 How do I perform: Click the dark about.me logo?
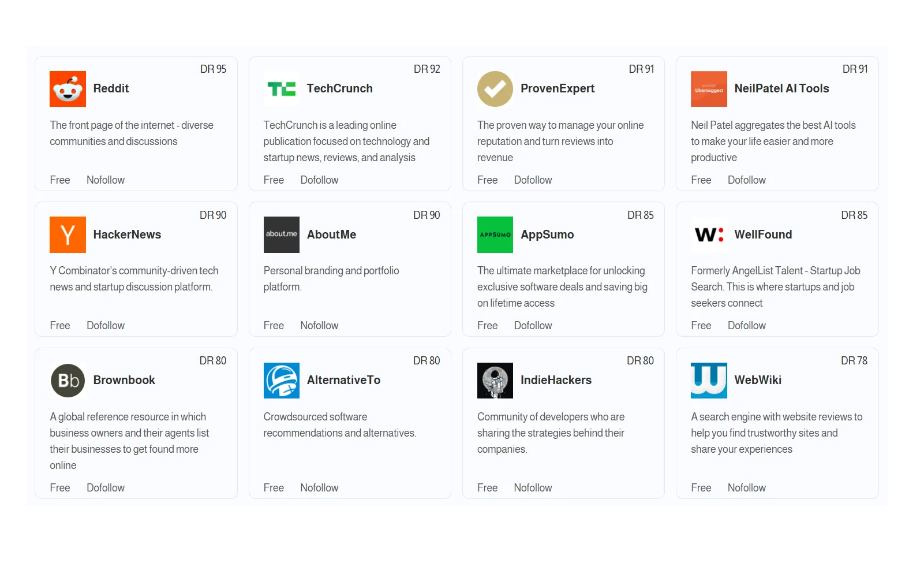pos(282,234)
